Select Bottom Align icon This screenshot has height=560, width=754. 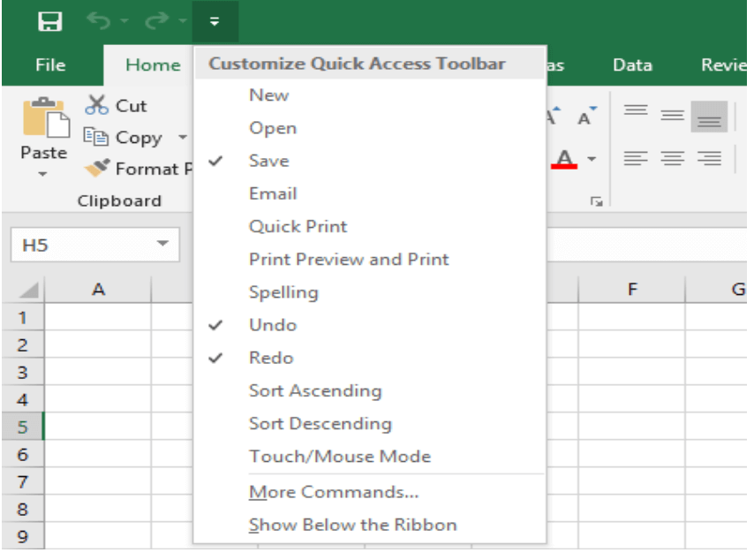pyautogui.click(x=709, y=116)
